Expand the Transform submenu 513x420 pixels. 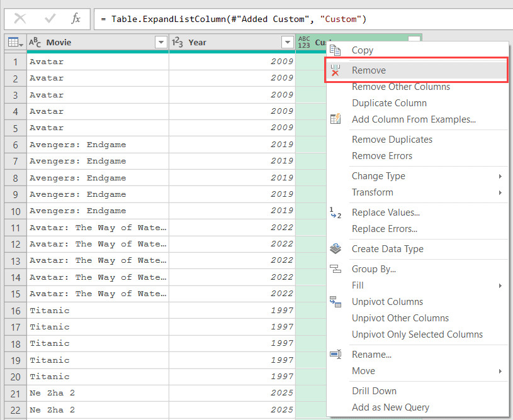click(373, 192)
